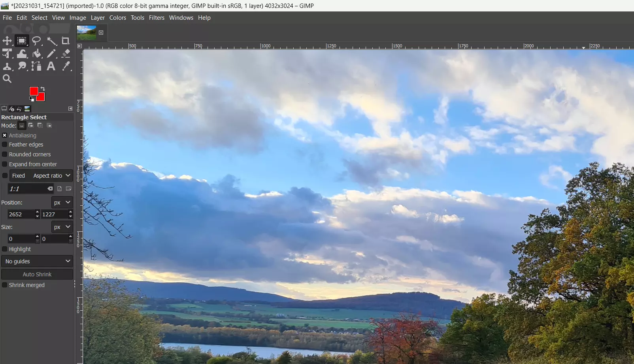Enable Rounded corners for selection
Viewport: 634px width, 364px height.
click(4, 154)
